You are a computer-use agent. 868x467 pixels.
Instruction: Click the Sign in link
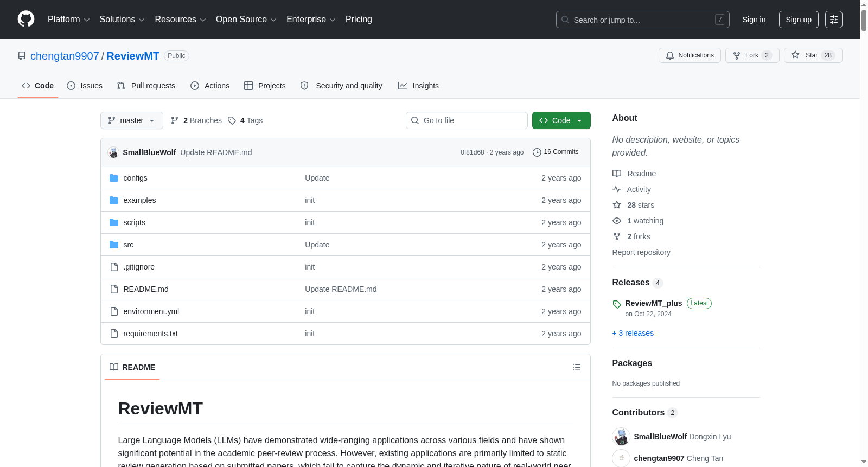click(754, 20)
